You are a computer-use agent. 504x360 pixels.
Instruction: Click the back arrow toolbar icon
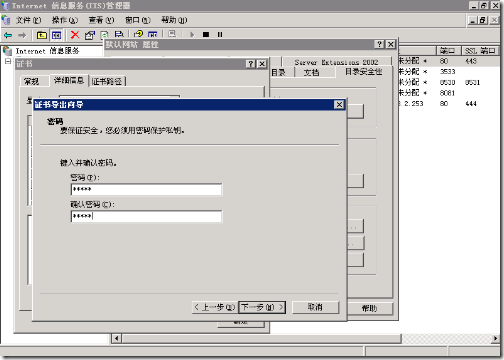coord(8,35)
